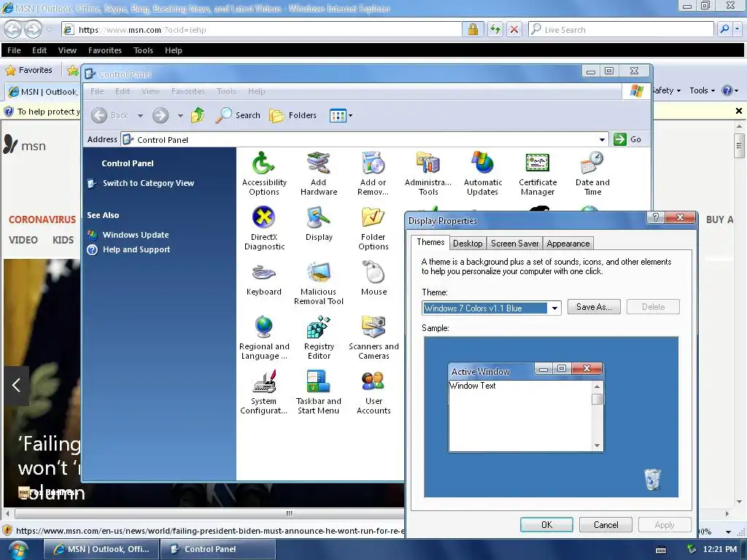
Task: Click the taskbar clock showing 12:21 PM
Action: (719, 549)
